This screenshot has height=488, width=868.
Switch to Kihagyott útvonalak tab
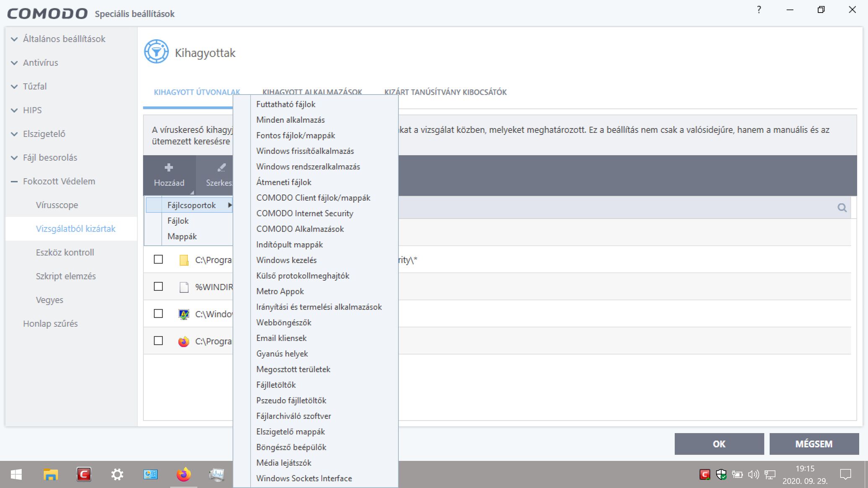coord(197,92)
